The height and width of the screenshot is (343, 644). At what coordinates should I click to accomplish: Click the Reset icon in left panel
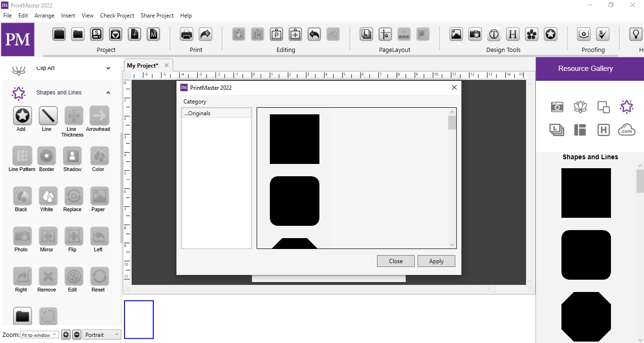[99, 276]
